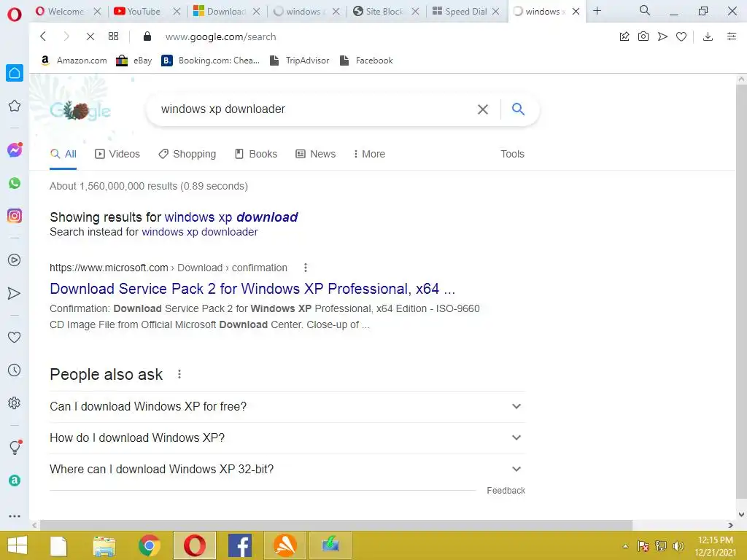Open Chrome from the taskbar
The image size is (747, 560).
pyautogui.click(x=149, y=545)
